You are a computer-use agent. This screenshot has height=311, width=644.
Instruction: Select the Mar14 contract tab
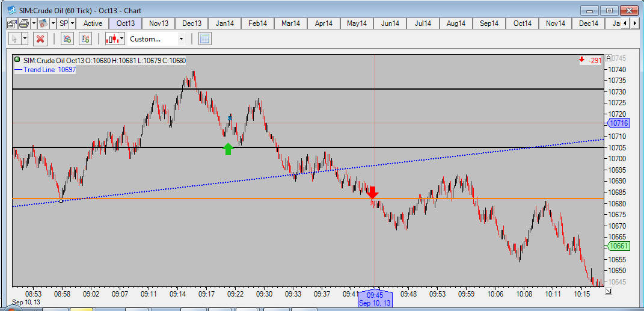click(291, 23)
